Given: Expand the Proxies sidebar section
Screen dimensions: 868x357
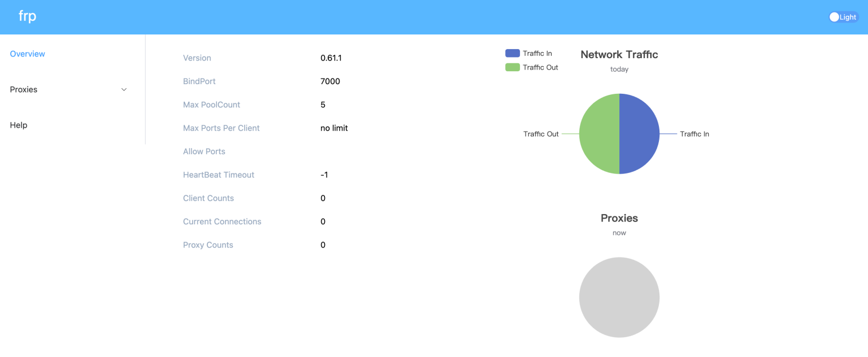Looking at the screenshot, I should [x=23, y=89].
